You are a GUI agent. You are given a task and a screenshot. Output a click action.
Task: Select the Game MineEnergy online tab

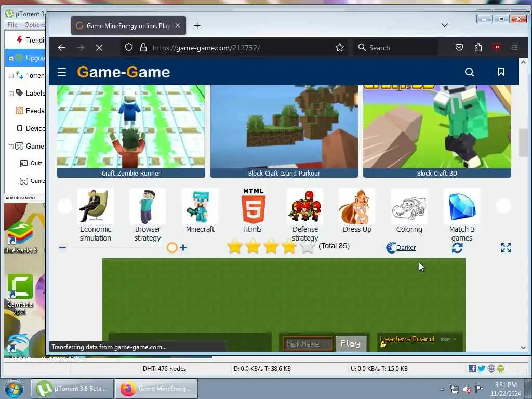(x=128, y=26)
